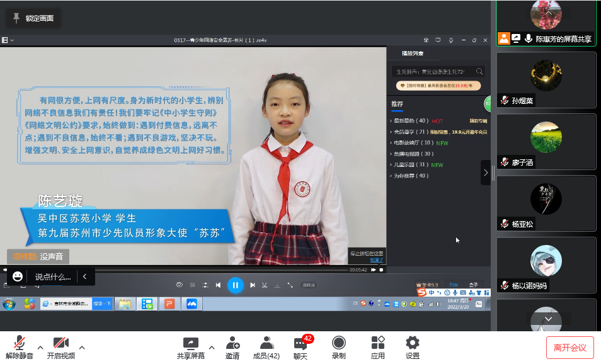601x364 pixels.
Task: Open player main menu icon top-left
Action: tap(5, 40)
